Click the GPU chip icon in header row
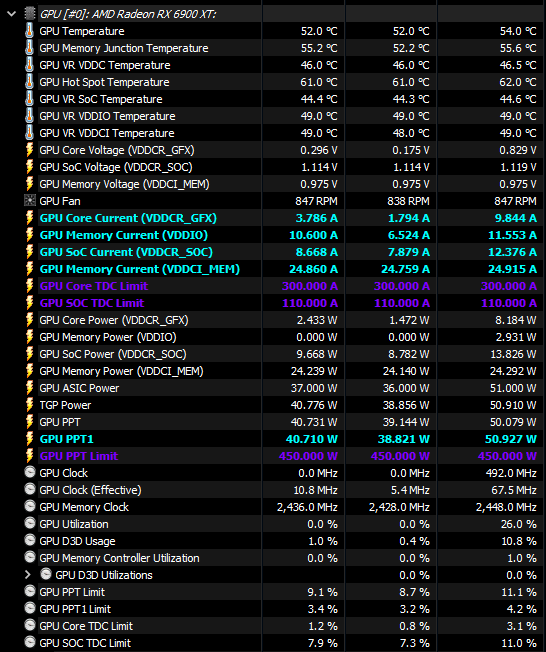 pyautogui.click(x=30, y=14)
